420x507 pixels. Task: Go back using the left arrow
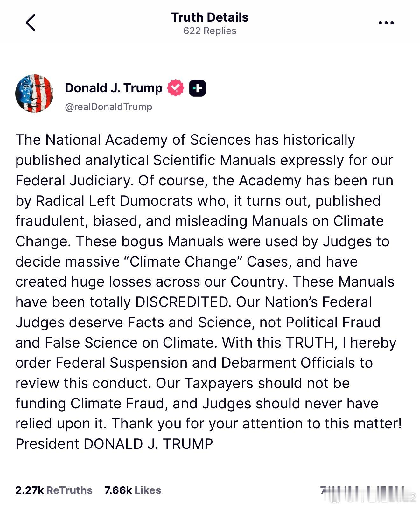(31, 23)
